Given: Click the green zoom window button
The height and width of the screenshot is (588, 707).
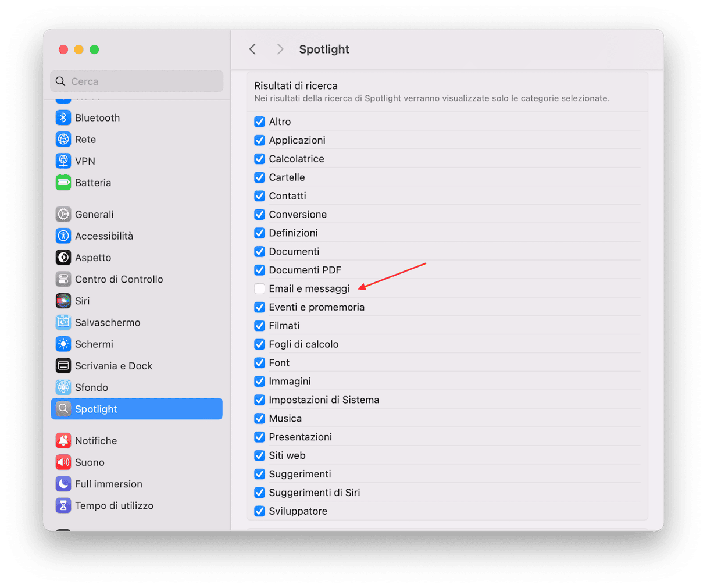Looking at the screenshot, I should click(94, 49).
